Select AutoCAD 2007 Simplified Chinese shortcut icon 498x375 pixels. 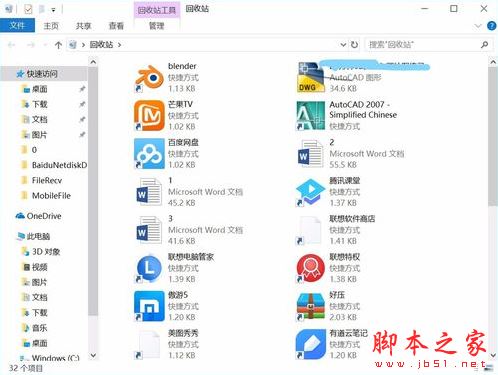coord(310,116)
